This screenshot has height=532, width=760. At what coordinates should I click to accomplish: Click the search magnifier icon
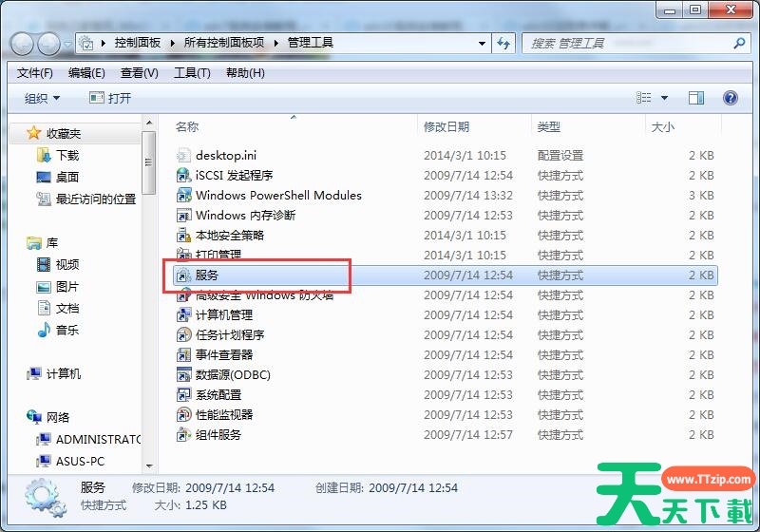tap(739, 43)
